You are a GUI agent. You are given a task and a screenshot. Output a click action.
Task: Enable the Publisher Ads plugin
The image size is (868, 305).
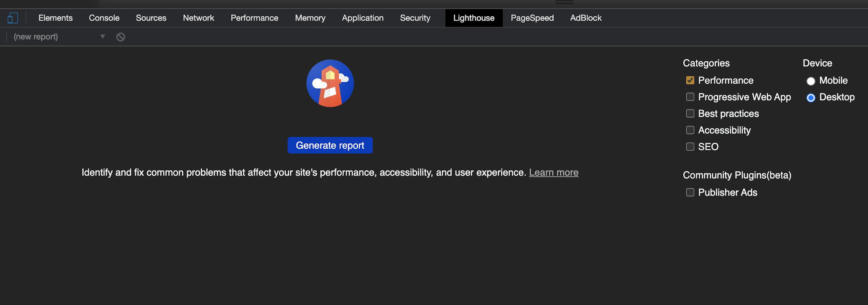coord(690,192)
